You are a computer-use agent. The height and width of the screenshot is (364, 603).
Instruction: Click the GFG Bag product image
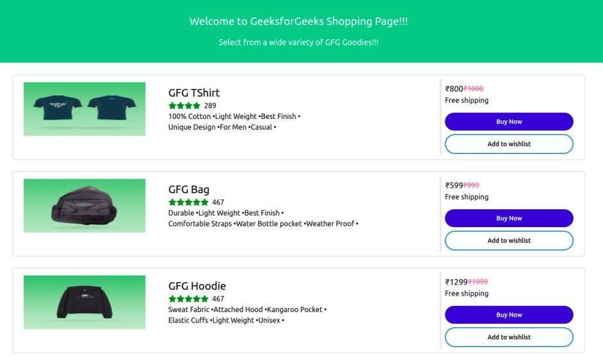pyautogui.click(x=84, y=205)
